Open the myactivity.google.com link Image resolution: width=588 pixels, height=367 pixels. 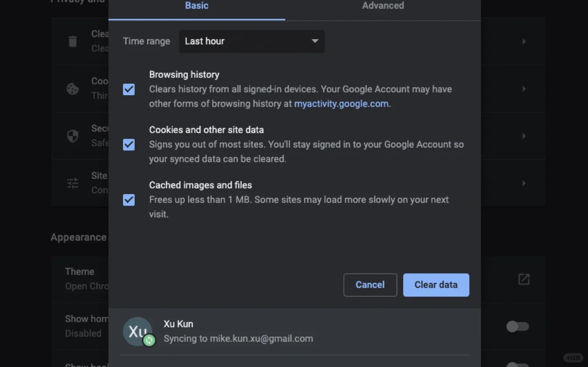coord(341,104)
